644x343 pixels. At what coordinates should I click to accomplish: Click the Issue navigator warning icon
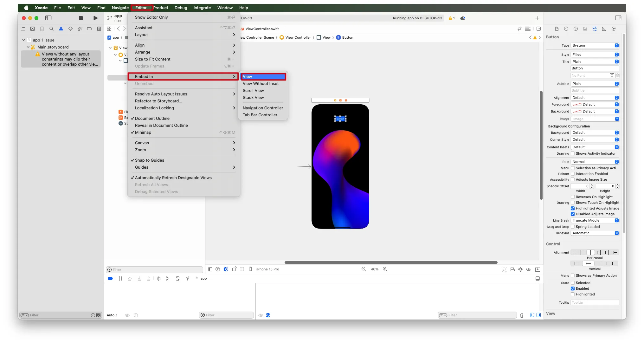click(61, 29)
